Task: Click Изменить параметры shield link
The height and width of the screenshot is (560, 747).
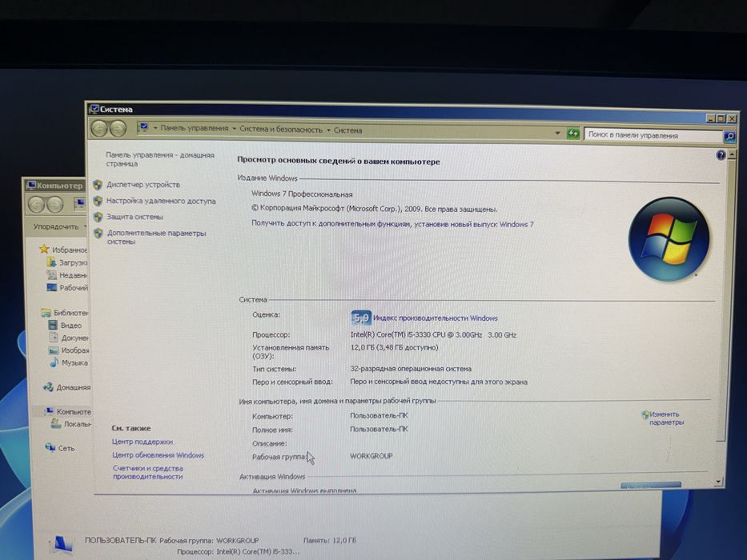Action: (x=663, y=418)
